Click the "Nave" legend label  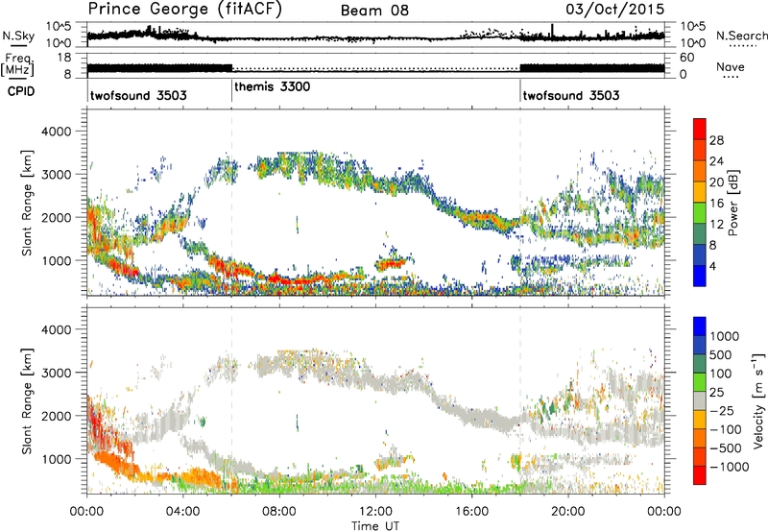(x=731, y=67)
